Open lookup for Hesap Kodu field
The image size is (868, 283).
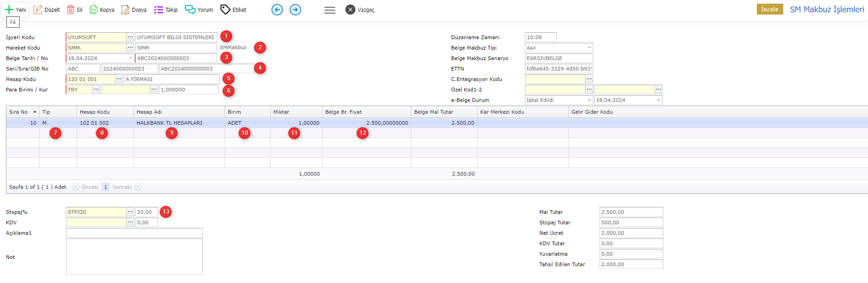(119, 79)
